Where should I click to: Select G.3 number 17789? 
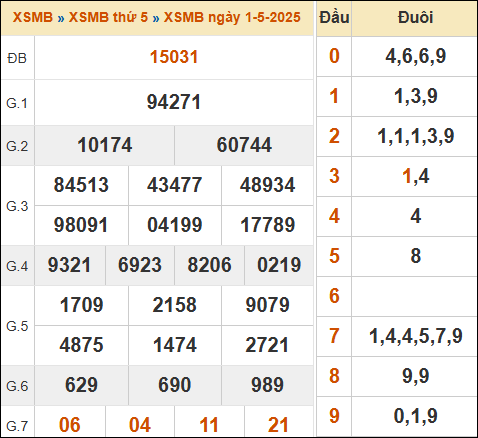click(268, 225)
